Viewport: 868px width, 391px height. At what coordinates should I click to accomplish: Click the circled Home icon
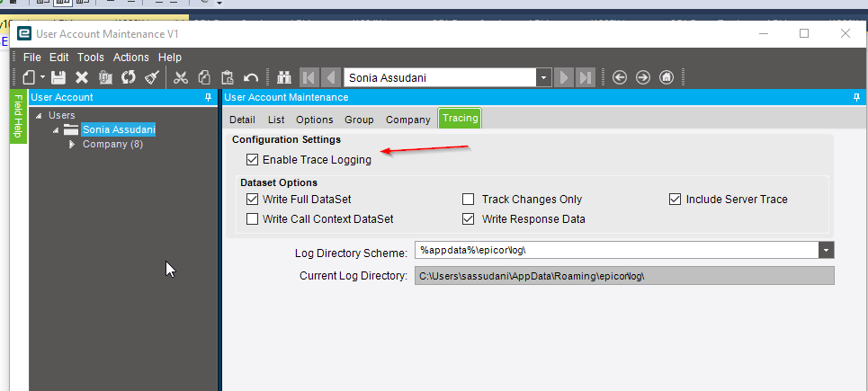pyautogui.click(x=667, y=77)
